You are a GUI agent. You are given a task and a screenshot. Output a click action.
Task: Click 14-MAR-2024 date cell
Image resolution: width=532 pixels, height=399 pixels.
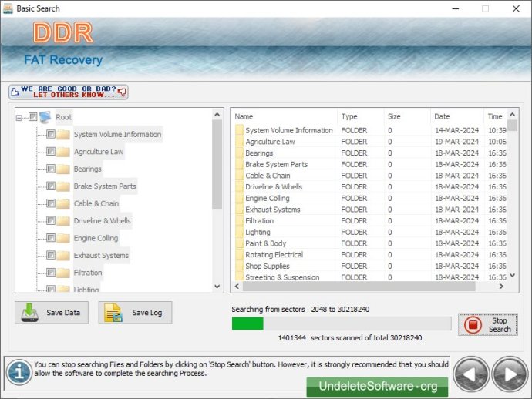point(456,130)
